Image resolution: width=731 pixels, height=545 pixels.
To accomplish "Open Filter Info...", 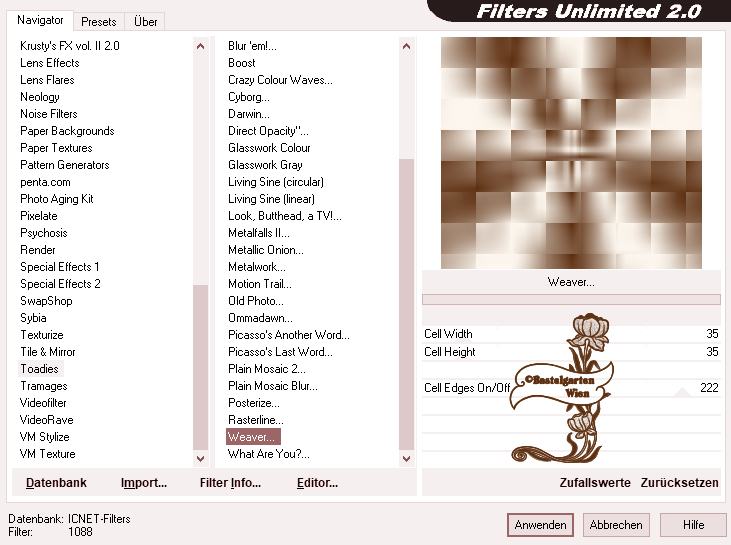I will 230,483.
